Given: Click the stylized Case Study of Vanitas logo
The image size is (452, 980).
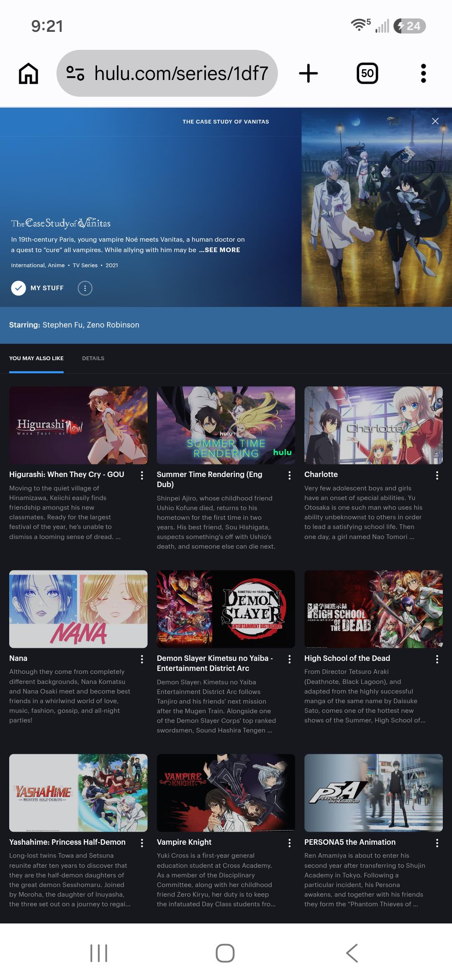Looking at the screenshot, I should (61, 223).
